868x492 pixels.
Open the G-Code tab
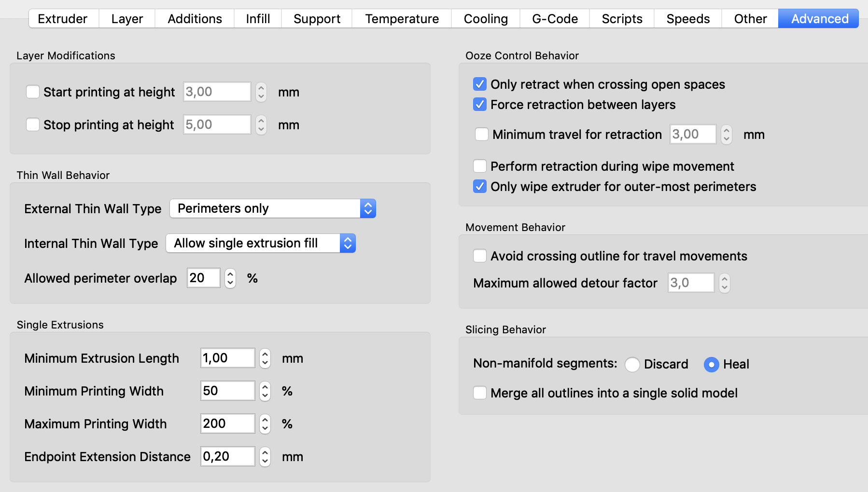tap(555, 19)
